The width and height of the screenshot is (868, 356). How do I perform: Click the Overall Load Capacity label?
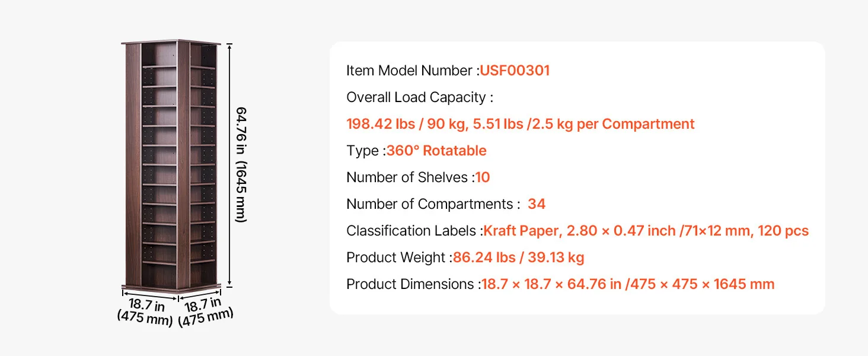[x=420, y=97]
